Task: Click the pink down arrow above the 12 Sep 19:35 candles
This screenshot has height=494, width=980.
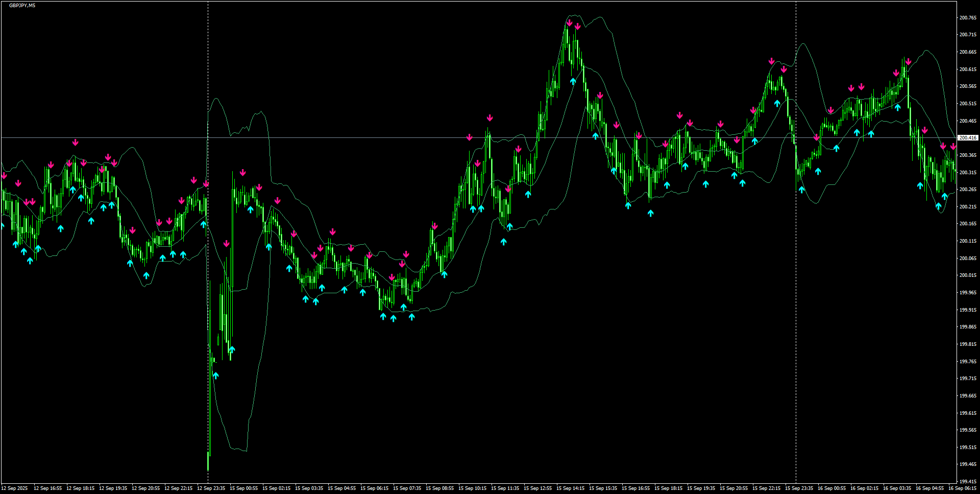Action: tap(108, 156)
